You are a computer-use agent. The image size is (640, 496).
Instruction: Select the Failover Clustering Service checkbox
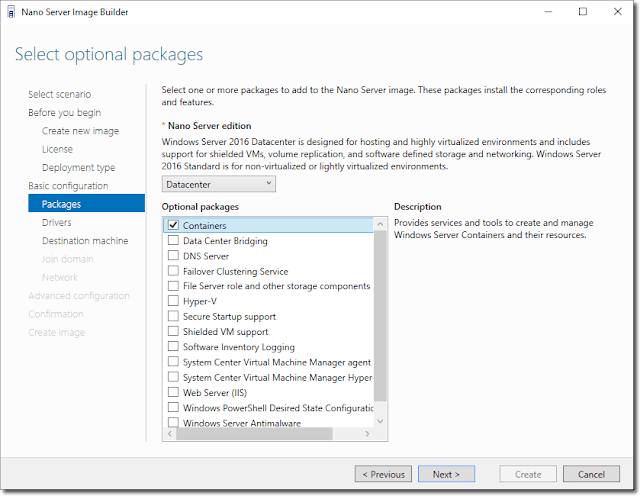pyautogui.click(x=173, y=271)
